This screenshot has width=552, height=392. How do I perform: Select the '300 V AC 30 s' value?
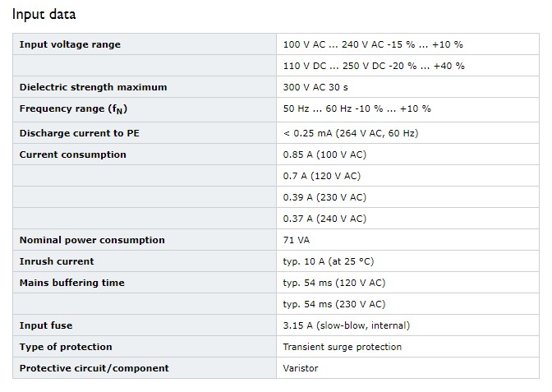pos(315,87)
